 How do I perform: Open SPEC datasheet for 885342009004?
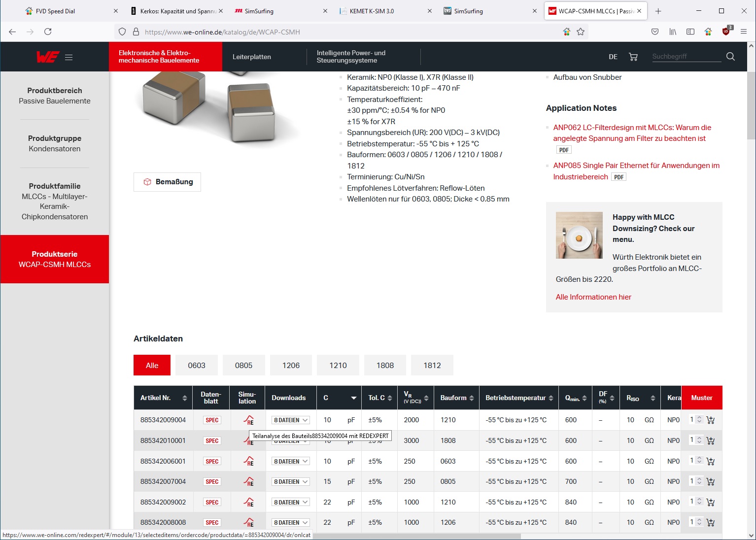[x=212, y=420]
